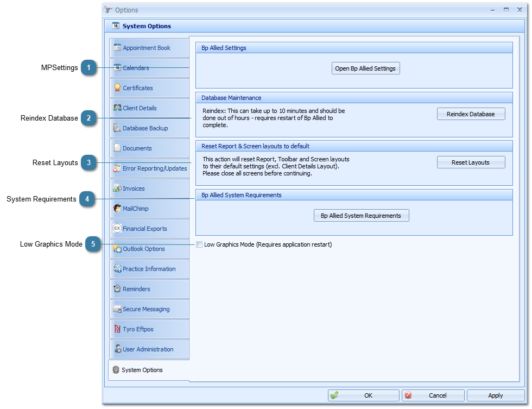This screenshot has width=532, height=409.
Task: Select the Financial Exports tab
Action: tap(149, 229)
